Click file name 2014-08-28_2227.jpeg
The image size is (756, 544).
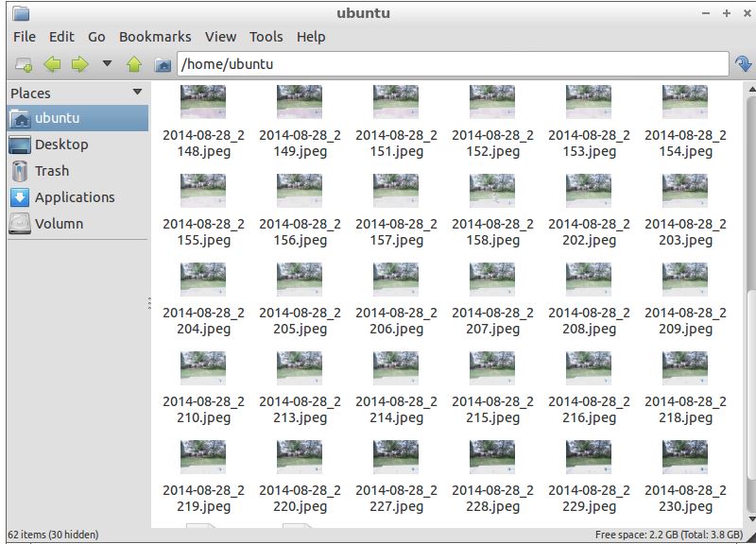point(396,499)
